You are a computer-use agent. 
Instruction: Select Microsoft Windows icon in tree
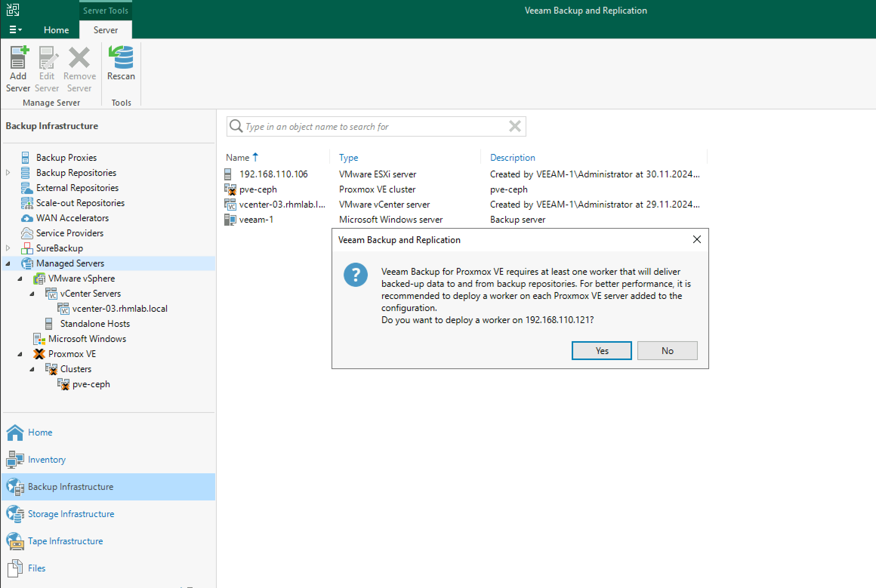(39, 339)
